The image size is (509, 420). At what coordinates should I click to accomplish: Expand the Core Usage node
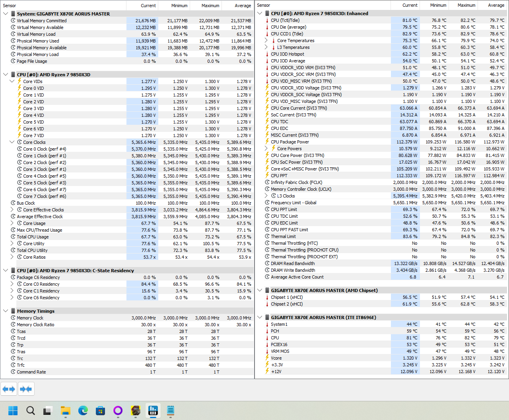pyautogui.click(x=12, y=223)
